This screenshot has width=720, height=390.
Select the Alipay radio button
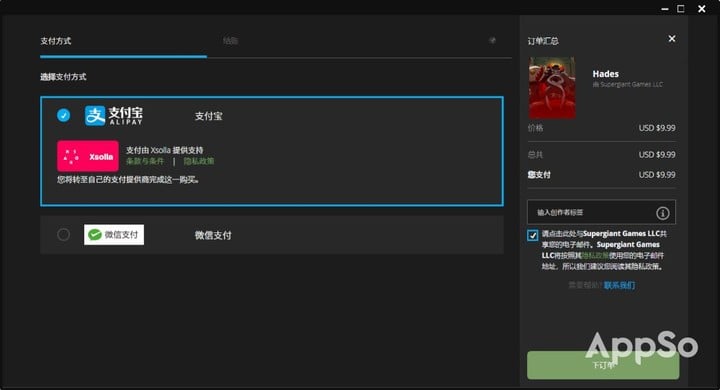pyautogui.click(x=63, y=115)
